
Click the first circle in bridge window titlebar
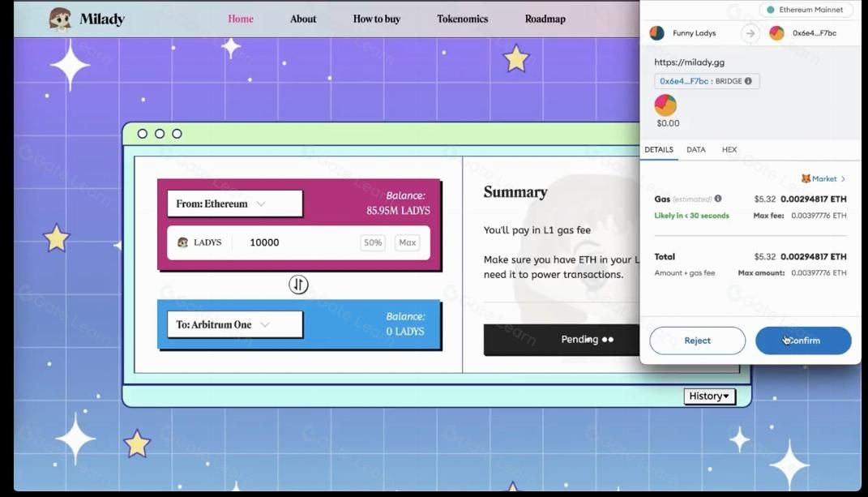click(x=143, y=134)
